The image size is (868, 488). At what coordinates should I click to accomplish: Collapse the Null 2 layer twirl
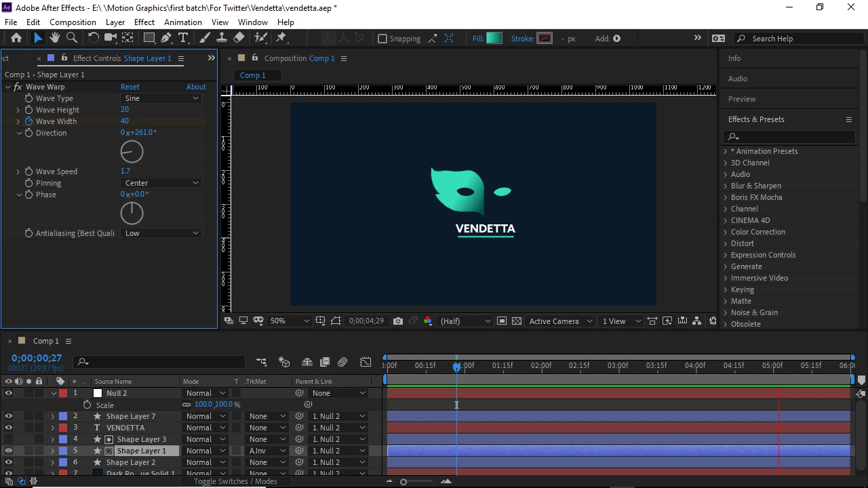click(54, 393)
